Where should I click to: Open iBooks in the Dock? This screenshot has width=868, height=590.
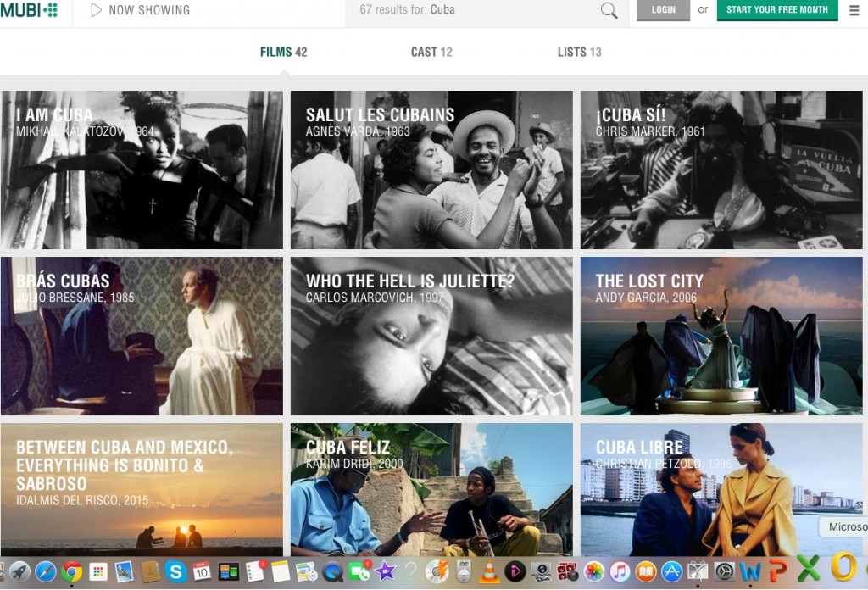(x=645, y=571)
